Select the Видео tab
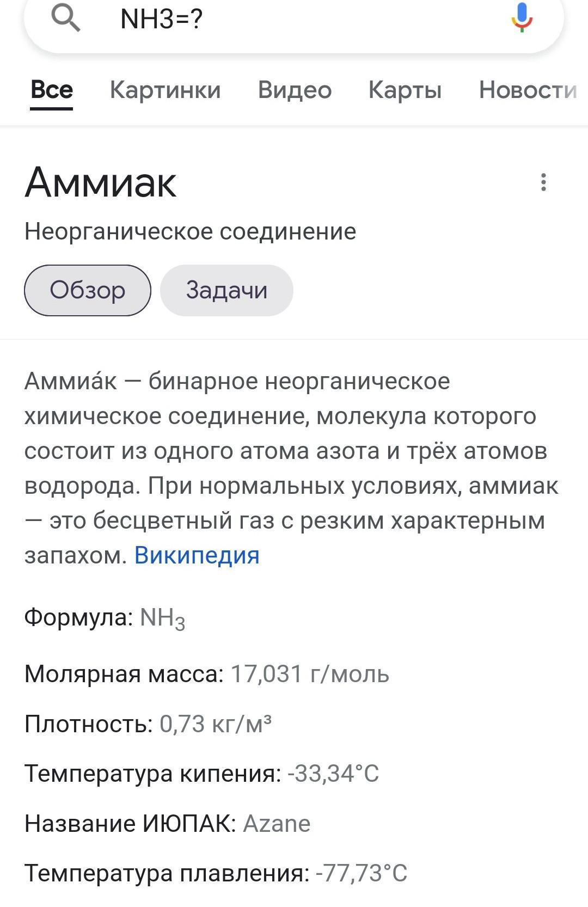This screenshot has height=907, width=588. pos(295,90)
